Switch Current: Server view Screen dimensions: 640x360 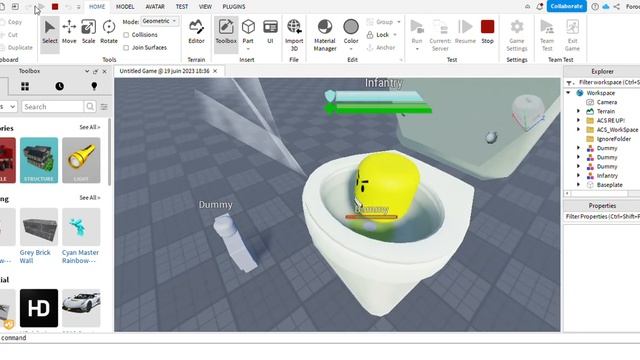(440, 35)
